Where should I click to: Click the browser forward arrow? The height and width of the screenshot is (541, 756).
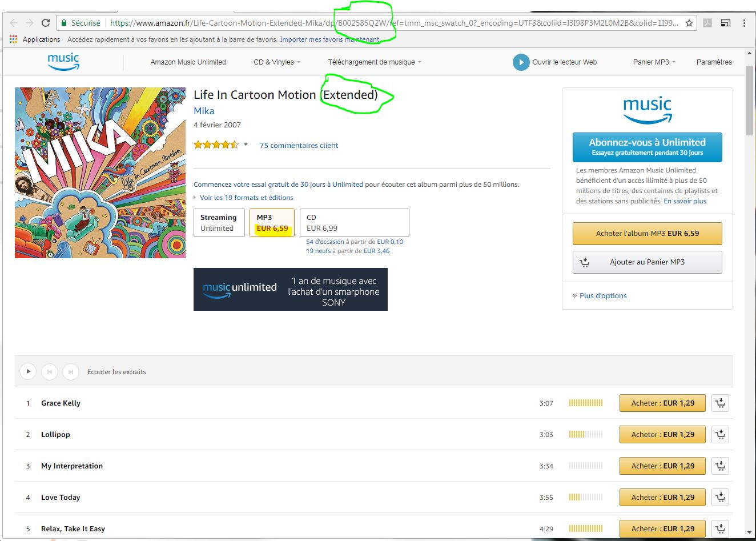pos(30,23)
